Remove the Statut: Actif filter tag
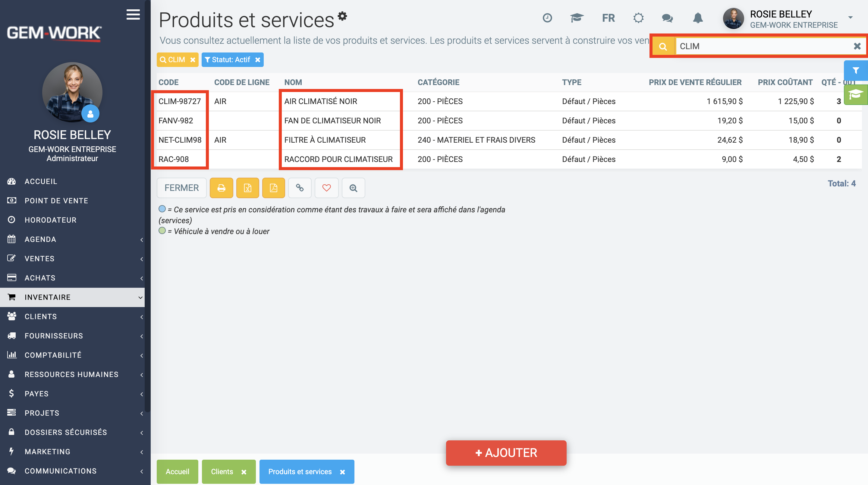Screen dimensions: 868x485 pos(258,60)
